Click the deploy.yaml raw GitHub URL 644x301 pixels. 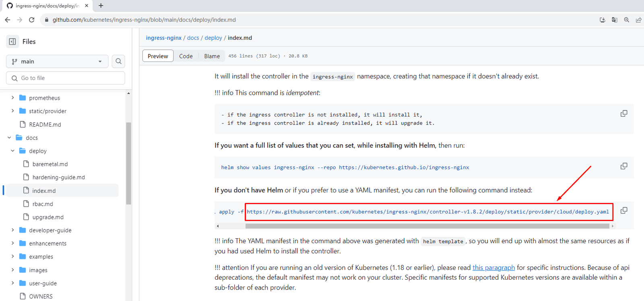428,212
